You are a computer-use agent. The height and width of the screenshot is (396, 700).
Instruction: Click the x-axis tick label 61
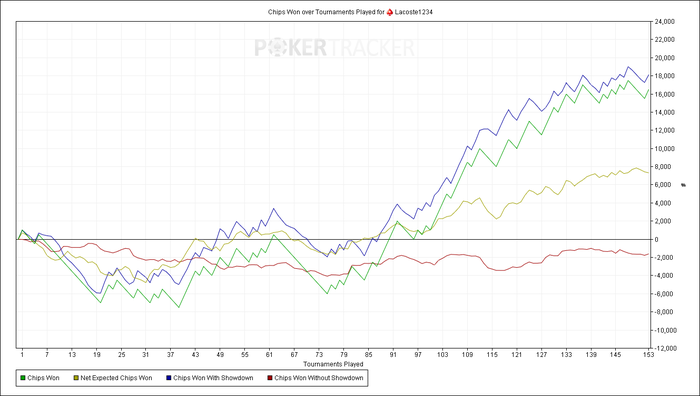pos(269,354)
